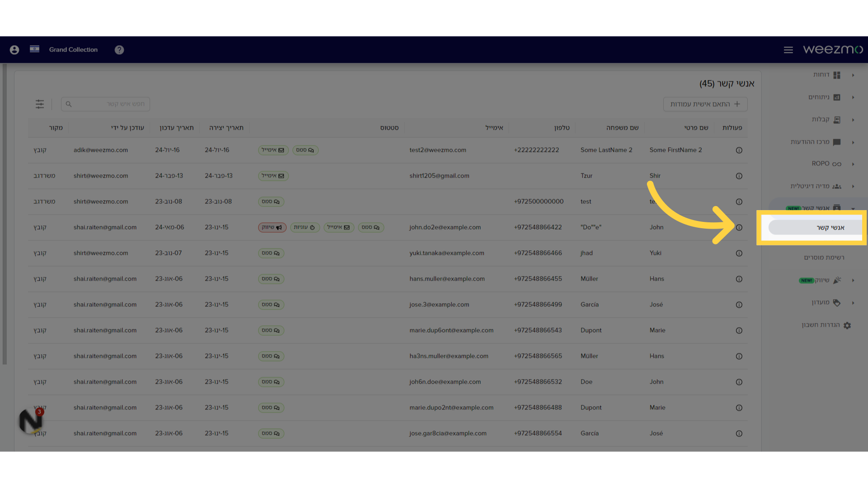The image size is (868, 488).
Task: Open the user account icon in top bar
Action: [14, 50]
